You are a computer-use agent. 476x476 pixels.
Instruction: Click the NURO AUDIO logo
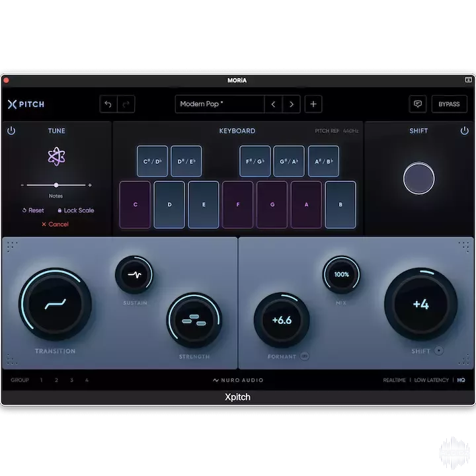(x=238, y=380)
